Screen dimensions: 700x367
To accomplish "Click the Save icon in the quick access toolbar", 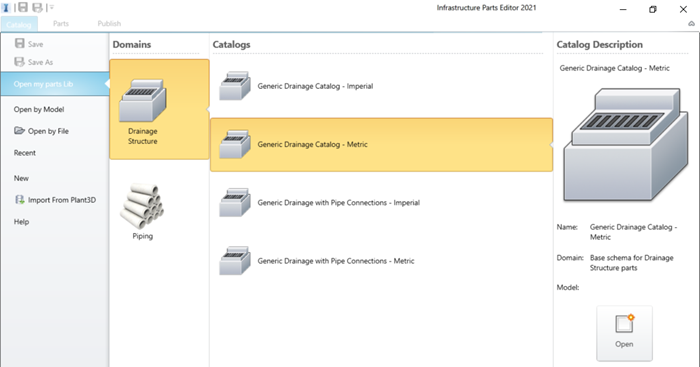I will (22, 7).
